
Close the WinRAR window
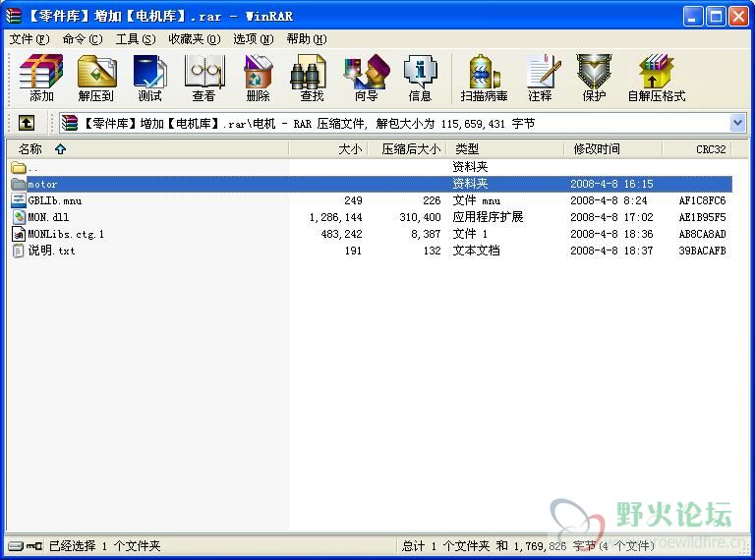point(738,17)
